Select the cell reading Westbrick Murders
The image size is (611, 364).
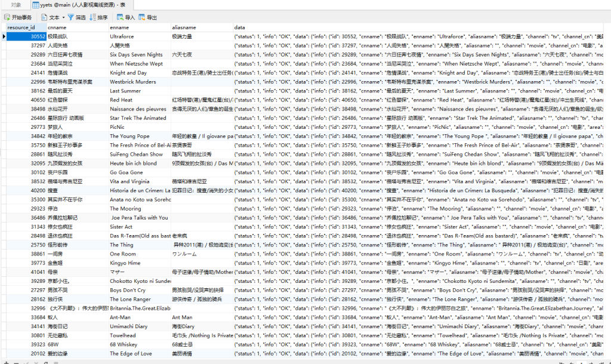pyautogui.click(x=140, y=82)
